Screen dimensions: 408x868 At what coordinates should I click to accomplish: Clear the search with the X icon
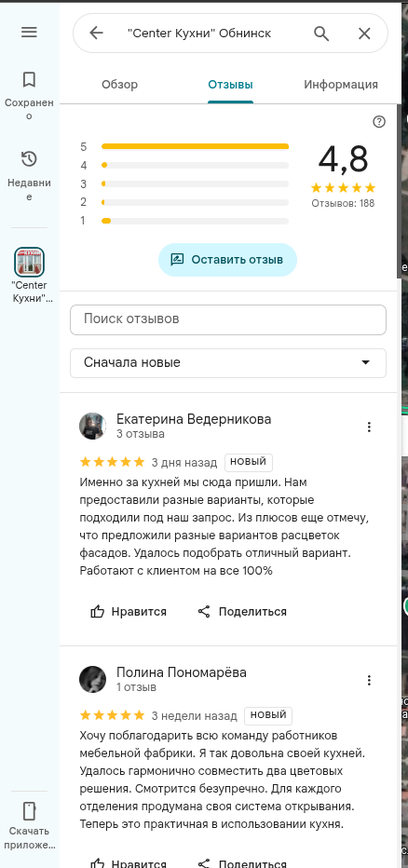pos(364,34)
